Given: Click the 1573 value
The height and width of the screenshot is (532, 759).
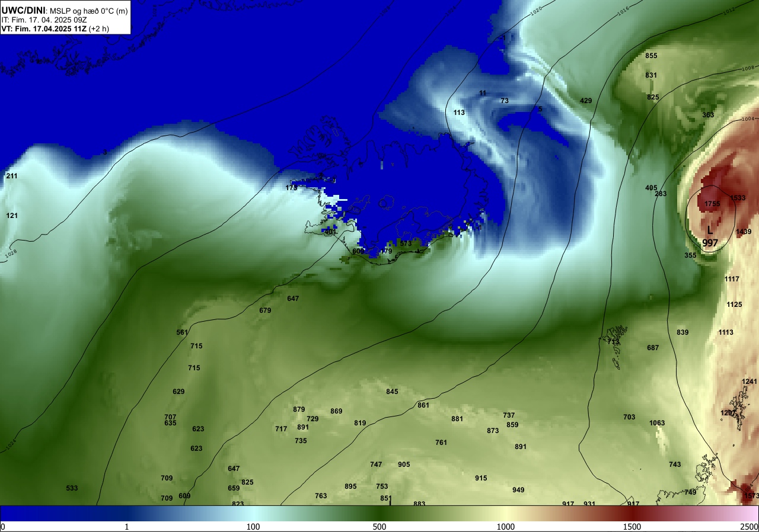Looking at the screenshot, I should pos(751,496).
